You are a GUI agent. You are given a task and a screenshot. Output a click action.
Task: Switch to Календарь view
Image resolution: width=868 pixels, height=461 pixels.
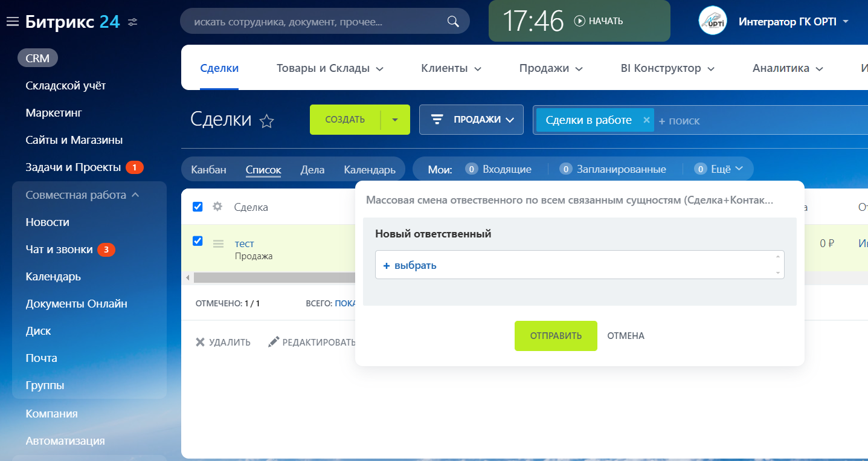pyautogui.click(x=370, y=170)
